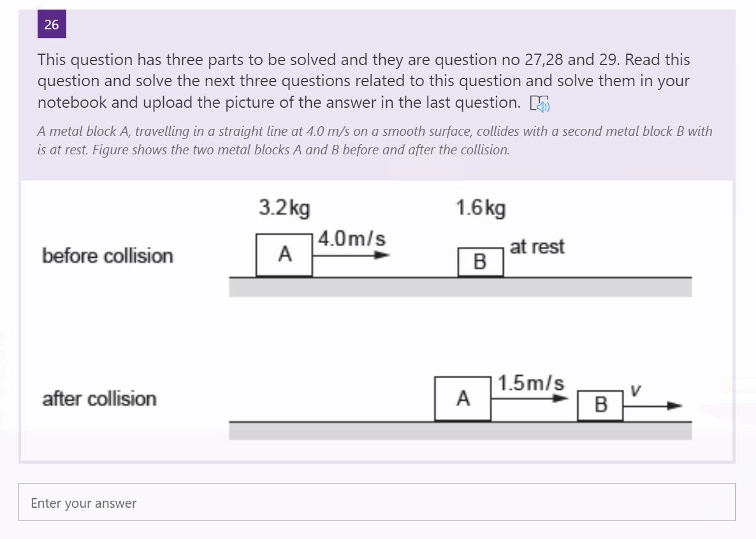This screenshot has width=756, height=539.
Task: Open Immersive Reader icon beside question text
Action: 539,103
